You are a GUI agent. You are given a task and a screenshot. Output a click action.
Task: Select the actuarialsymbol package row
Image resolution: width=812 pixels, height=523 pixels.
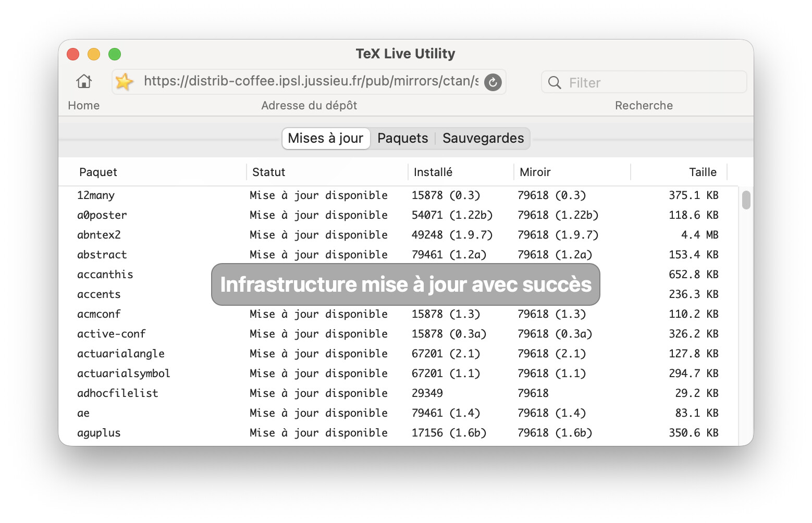pyautogui.click(x=398, y=373)
